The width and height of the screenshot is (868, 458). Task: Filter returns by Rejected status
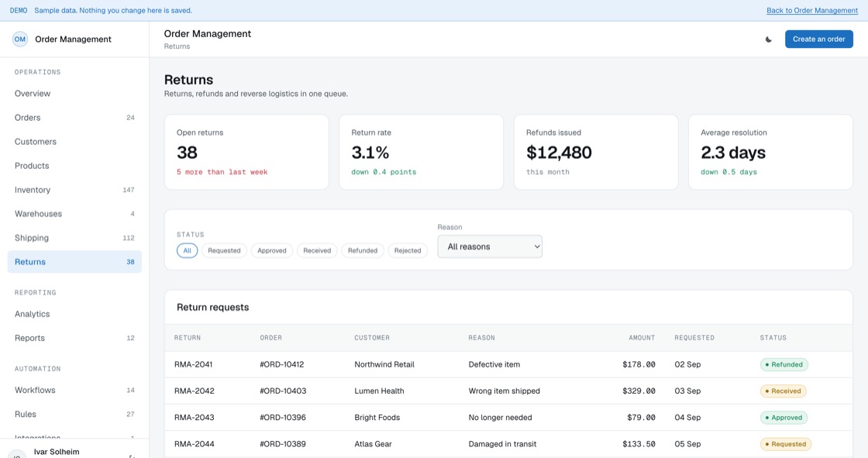click(x=408, y=250)
